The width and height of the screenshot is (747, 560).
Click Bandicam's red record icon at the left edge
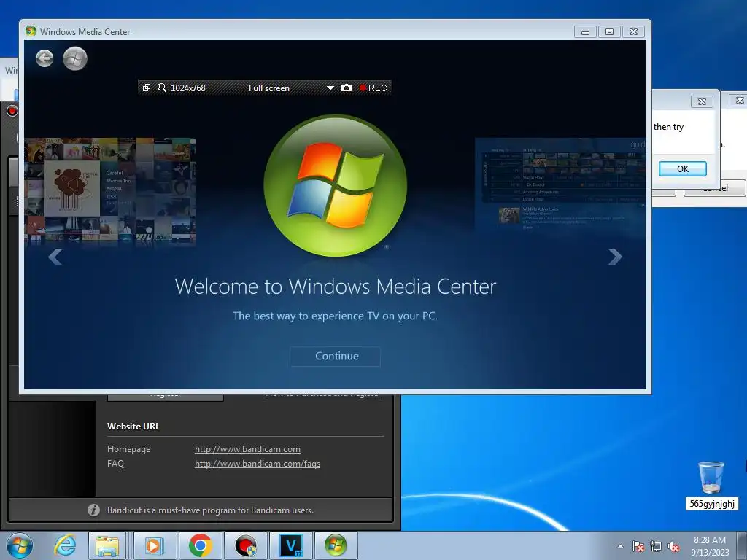coord(12,111)
